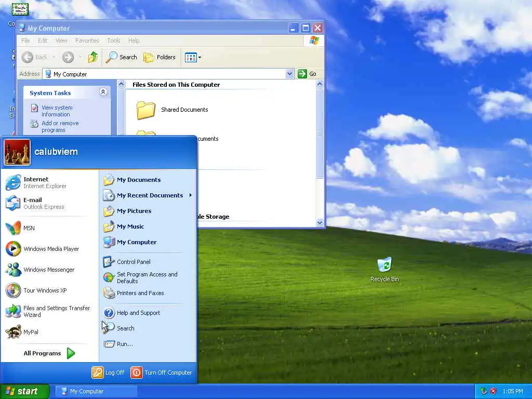Click the Windows flag logo in My Computer

pos(314,41)
